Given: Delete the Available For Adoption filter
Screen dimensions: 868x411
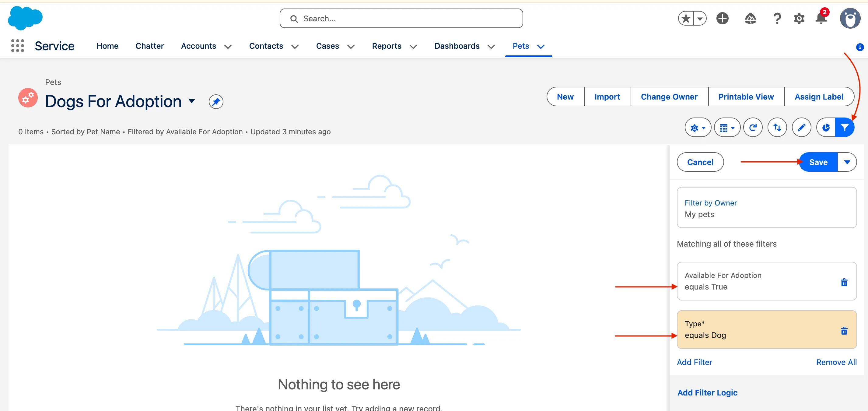Looking at the screenshot, I should tap(844, 282).
